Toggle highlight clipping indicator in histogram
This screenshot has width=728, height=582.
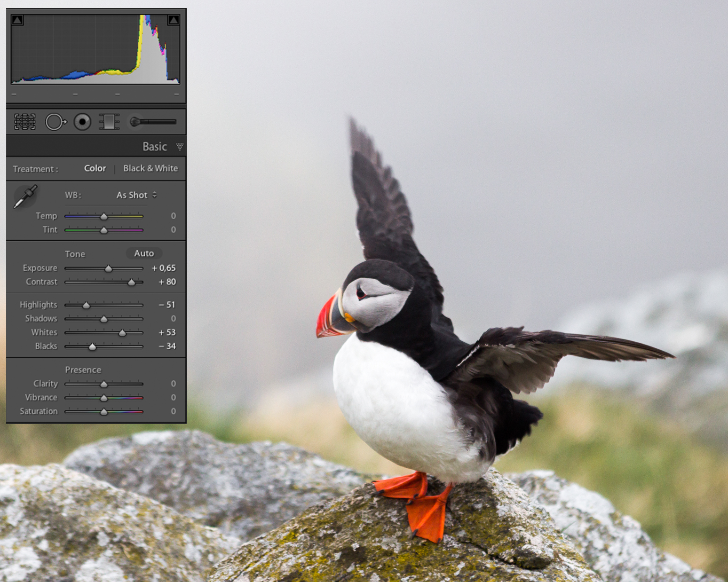point(173,20)
